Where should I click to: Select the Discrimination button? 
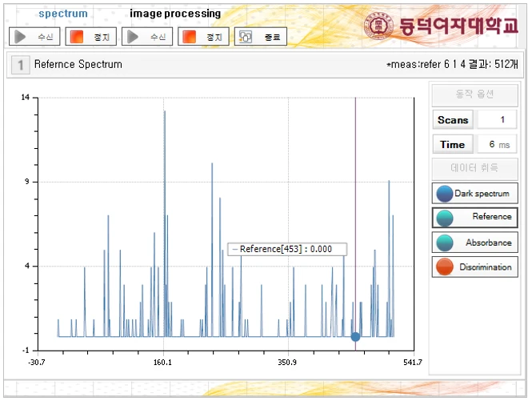tap(475, 267)
